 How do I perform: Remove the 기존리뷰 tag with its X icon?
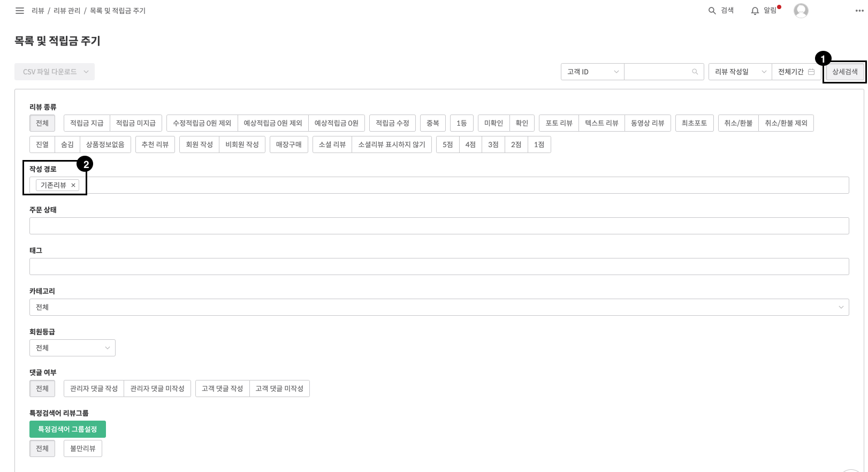point(73,185)
